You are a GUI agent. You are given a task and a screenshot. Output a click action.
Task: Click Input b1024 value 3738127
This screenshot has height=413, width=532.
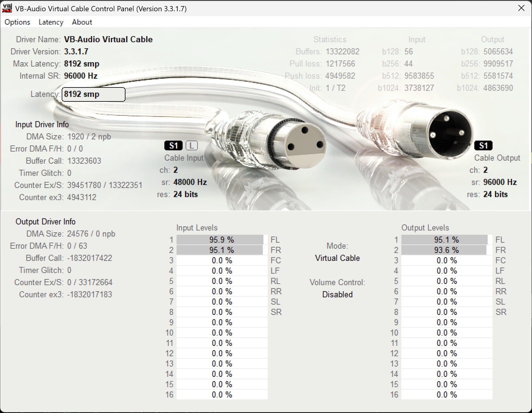tap(419, 88)
